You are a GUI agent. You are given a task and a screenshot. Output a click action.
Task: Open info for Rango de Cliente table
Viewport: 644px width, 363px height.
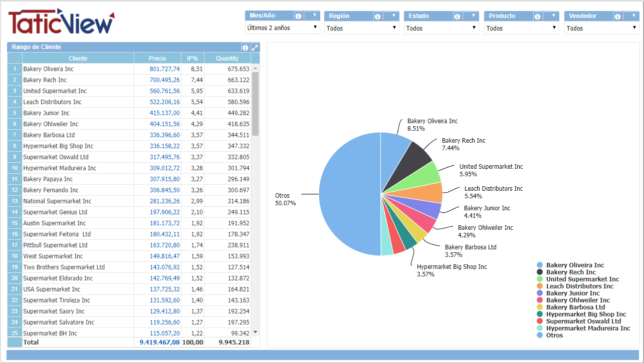245,48
